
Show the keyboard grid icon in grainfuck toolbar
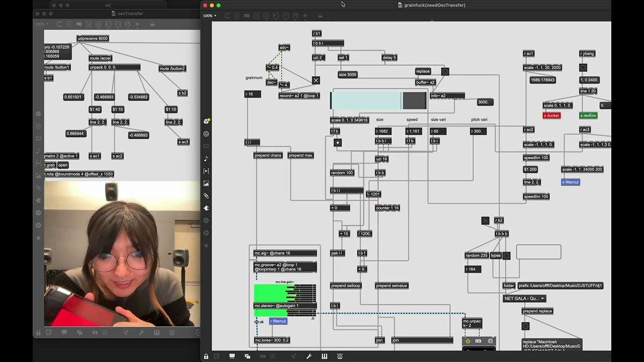click(340, 356)
